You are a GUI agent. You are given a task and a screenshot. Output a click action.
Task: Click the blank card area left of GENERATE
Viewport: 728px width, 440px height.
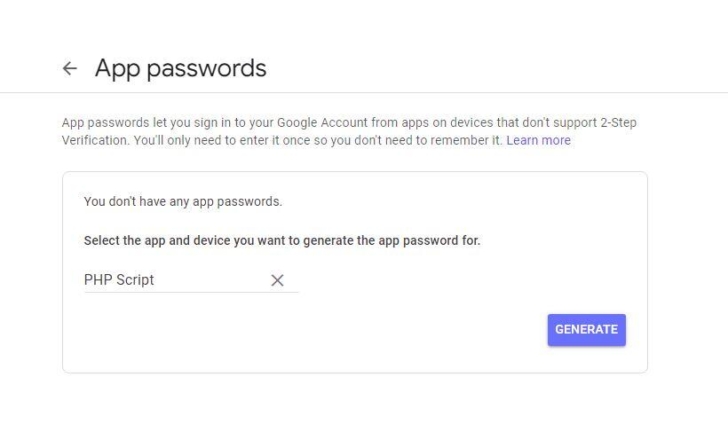tap(300, 330)
